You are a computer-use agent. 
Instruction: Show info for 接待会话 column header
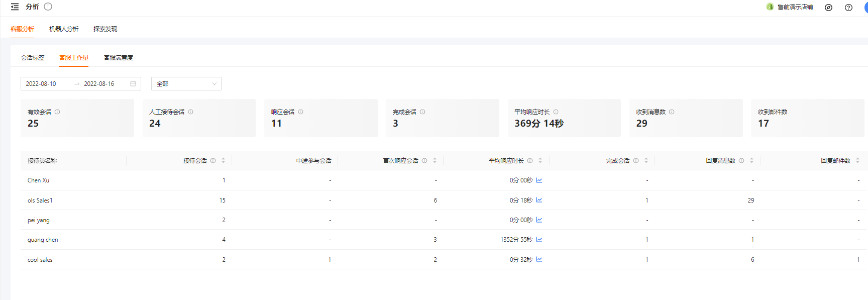(213, 161)
